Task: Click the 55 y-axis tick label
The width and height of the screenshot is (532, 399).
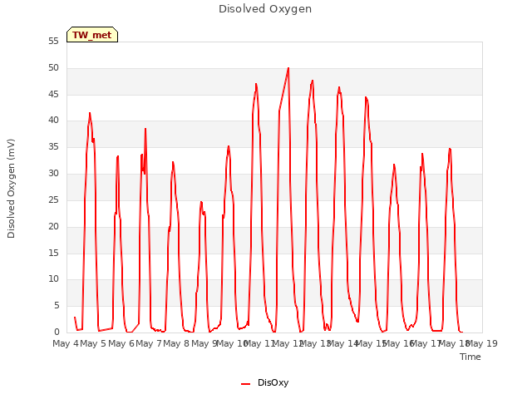Action: click(53, 42)
